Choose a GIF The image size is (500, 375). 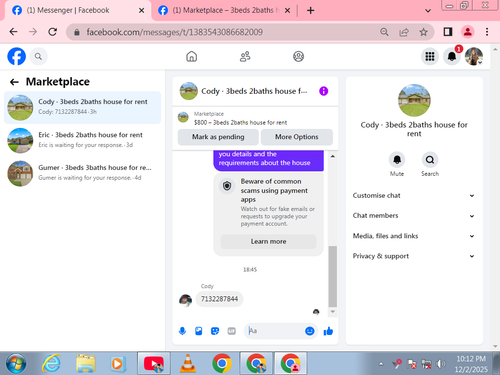pos(231,331)
